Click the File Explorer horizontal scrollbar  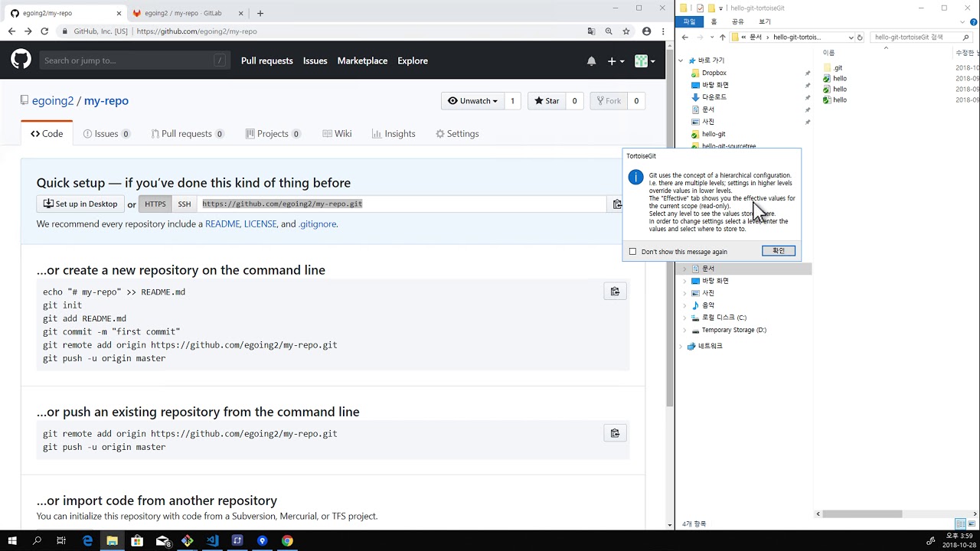[x=862, y=514]
